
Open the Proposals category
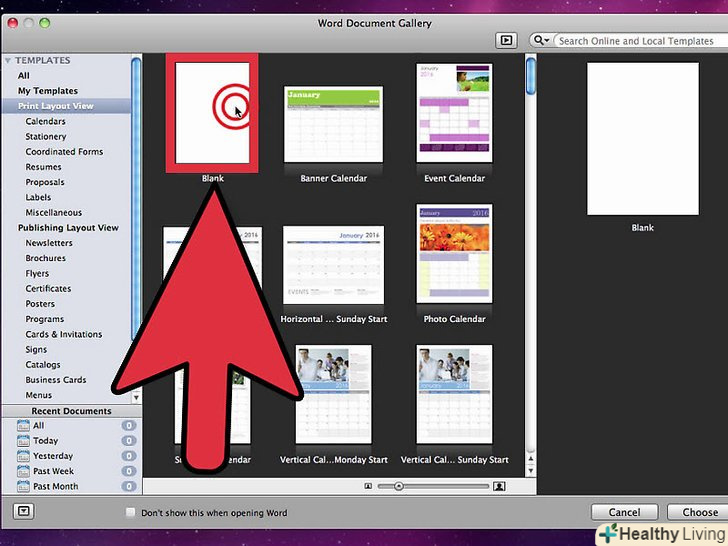pos(45,182)
